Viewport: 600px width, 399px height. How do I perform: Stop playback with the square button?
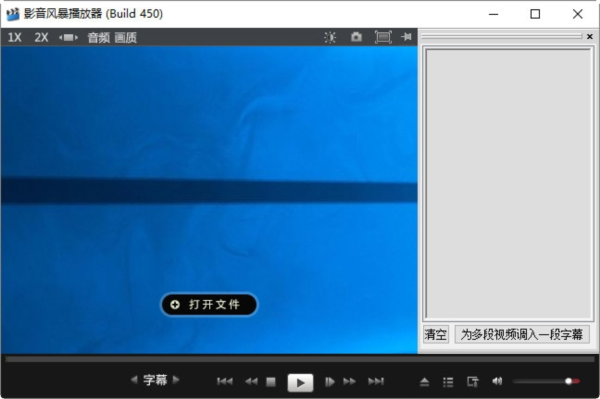click(x=271, y=381)
